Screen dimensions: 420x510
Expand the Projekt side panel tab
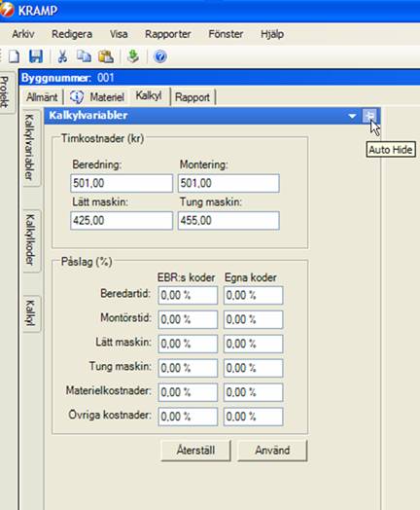(5, 92)
